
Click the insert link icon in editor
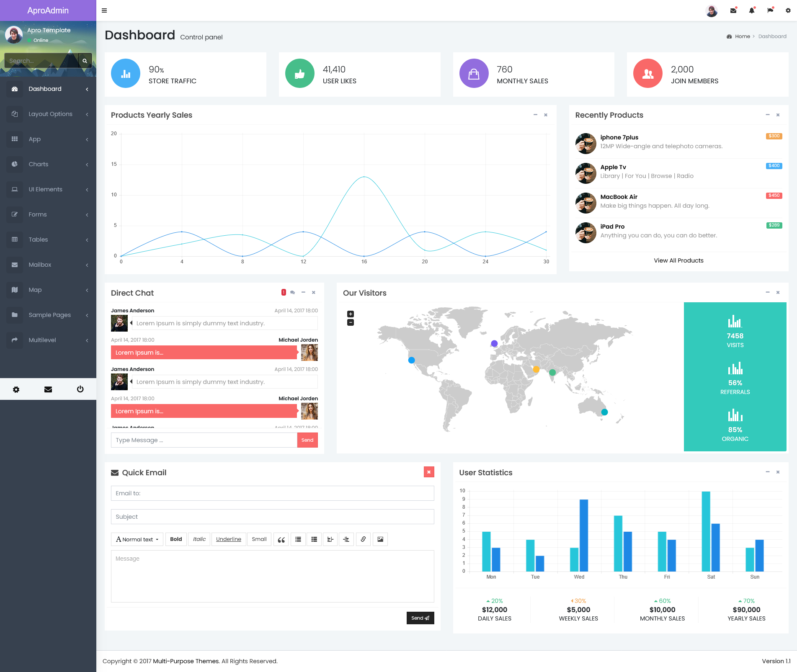pos(363,539)
